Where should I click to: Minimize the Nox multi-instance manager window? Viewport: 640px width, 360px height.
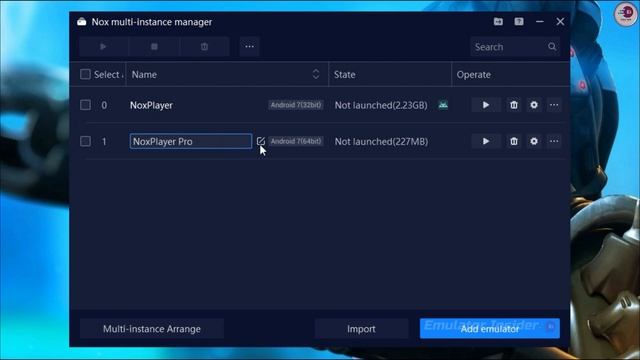(540, 22)
